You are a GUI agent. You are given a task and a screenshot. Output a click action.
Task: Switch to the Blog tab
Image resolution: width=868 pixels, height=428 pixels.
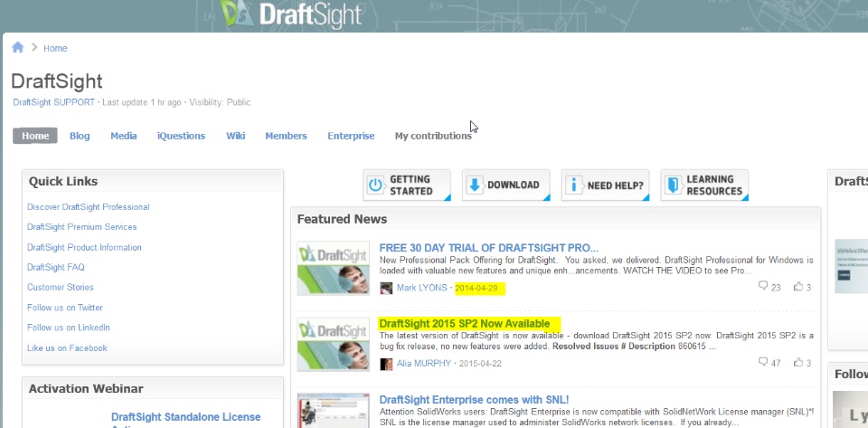point(80,136)
